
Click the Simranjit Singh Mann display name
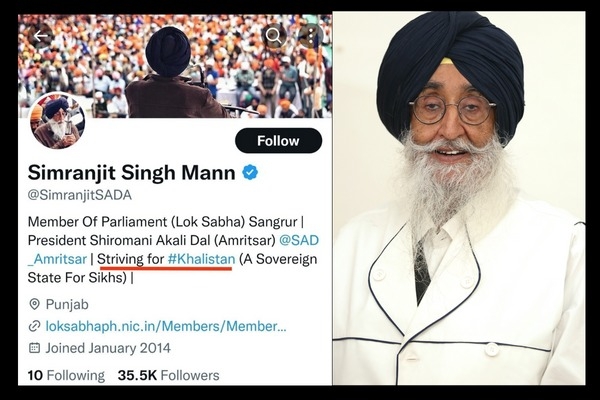131,172
